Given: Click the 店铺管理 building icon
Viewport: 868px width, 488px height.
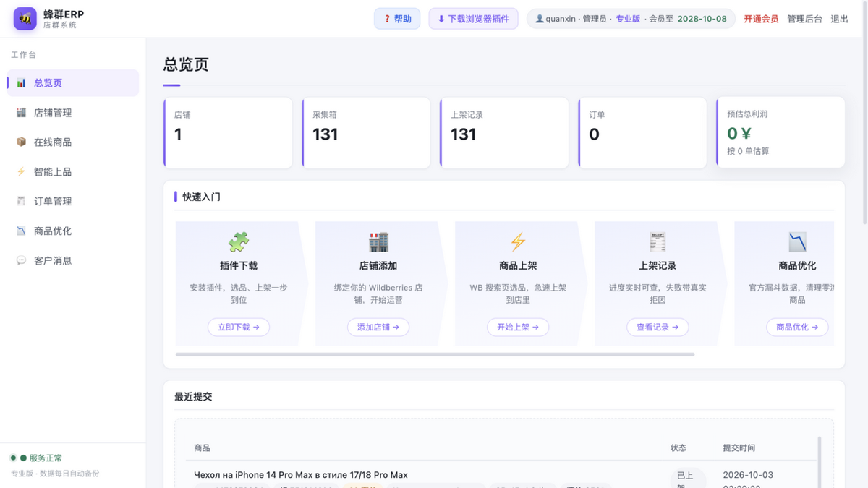Looking at the screenshot, I should pos(21,113).
